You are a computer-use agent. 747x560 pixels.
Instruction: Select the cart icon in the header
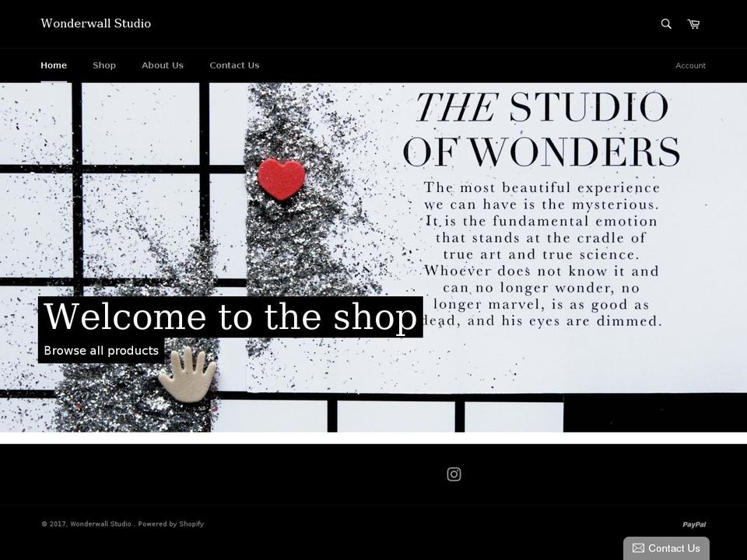click(x=693, y=24)
